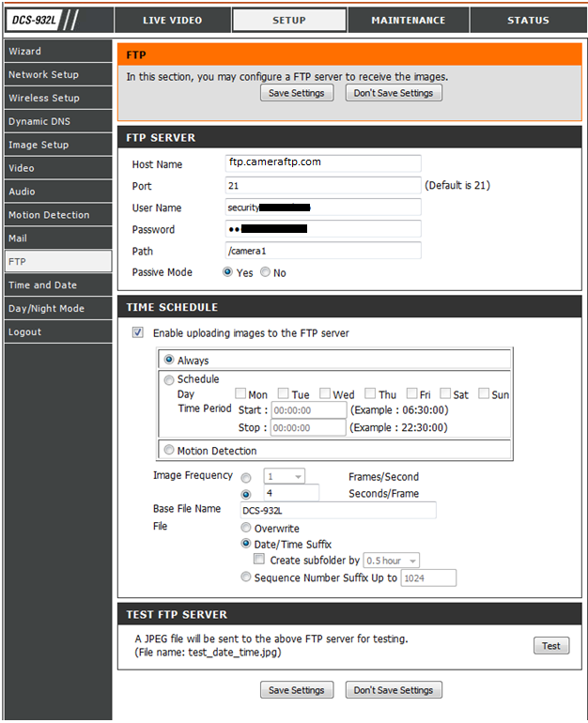Expand the Create subfolder interval dropdown
The image size is (588, 723).
392,561
